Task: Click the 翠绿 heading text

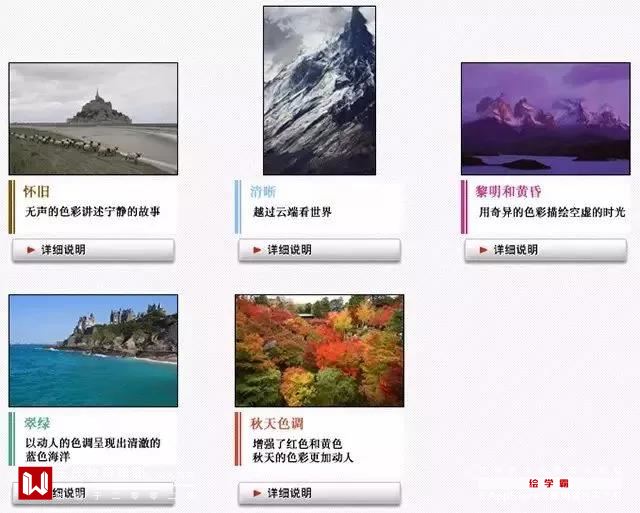Action: (x=37, y=423)
